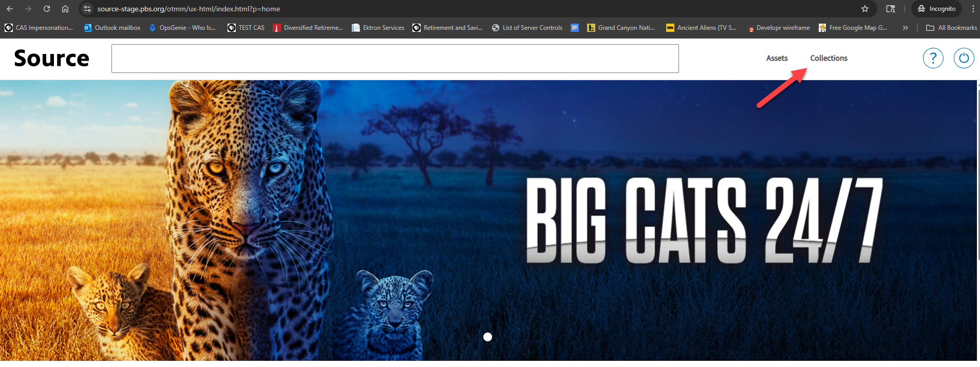Open Diversified Retirement bookmark
Image resolution: width=980 pixels, height=367 pixels.
click(x=308, y=28)
